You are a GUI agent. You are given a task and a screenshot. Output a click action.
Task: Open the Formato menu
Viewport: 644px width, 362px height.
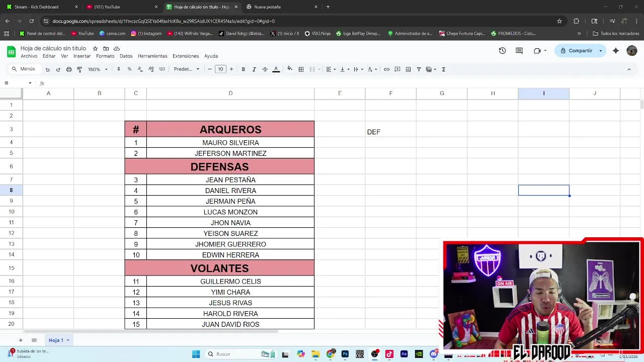(105, 56)
